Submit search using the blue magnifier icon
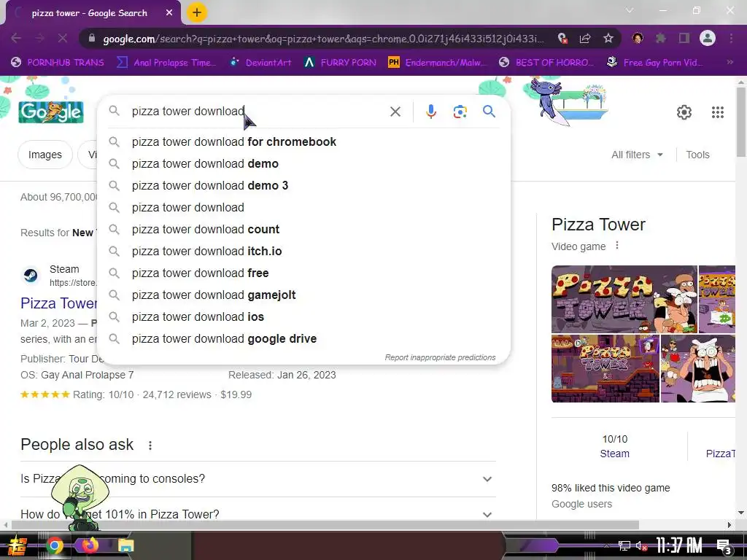 [x=489, y=112]
